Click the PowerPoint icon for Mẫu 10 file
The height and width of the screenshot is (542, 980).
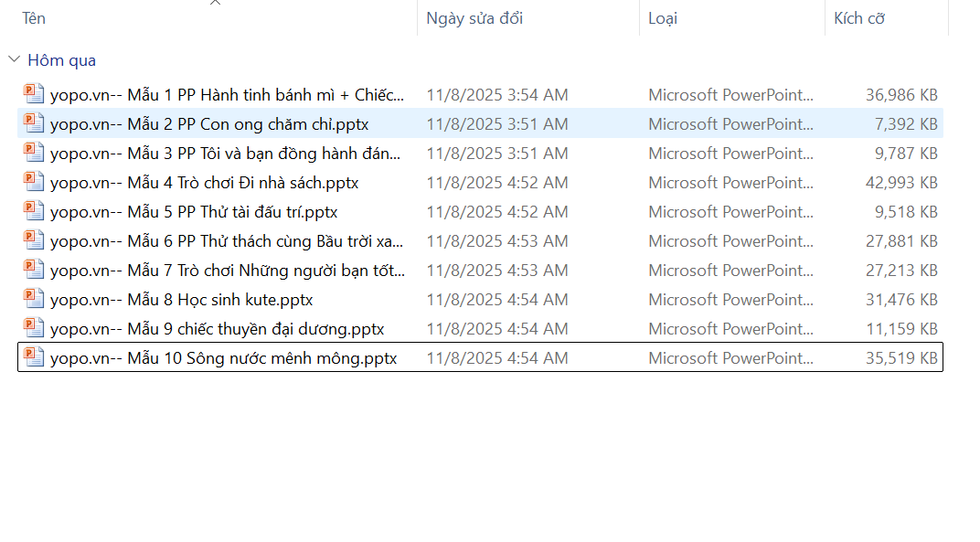pyautogui.click(x=34, y=357)
